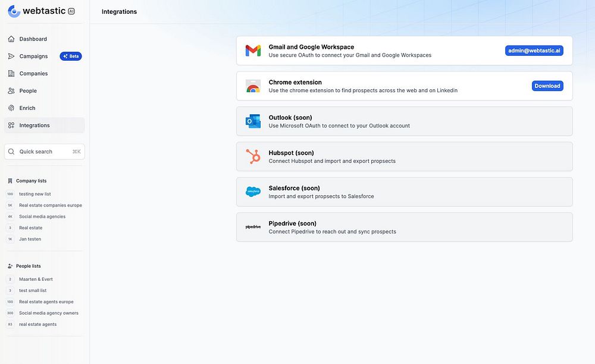This screenshot has width=595, height=364.
Task: Click the Companies building icon
Action: [11, 74]
